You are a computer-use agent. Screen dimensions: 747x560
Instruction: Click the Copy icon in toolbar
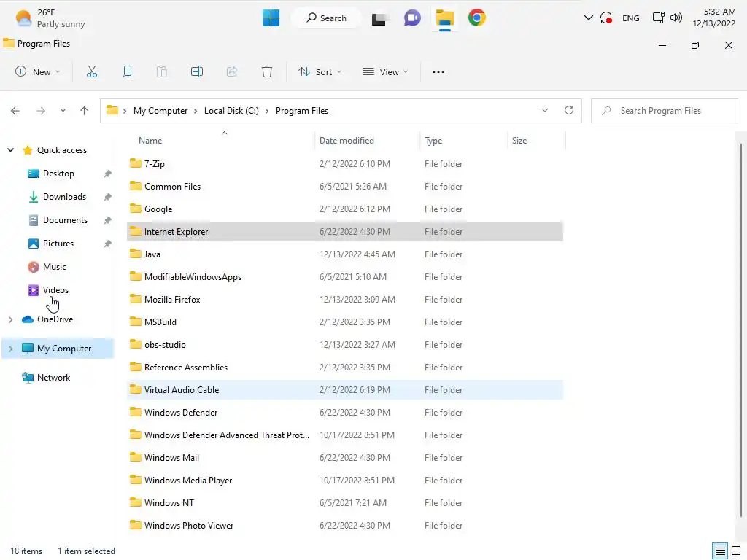(127, 72)
